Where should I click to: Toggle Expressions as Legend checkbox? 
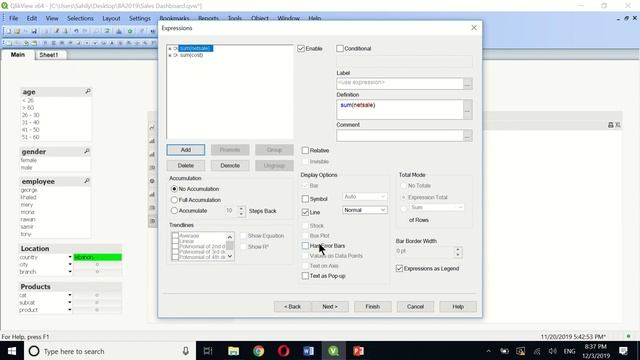pos(400,269)
